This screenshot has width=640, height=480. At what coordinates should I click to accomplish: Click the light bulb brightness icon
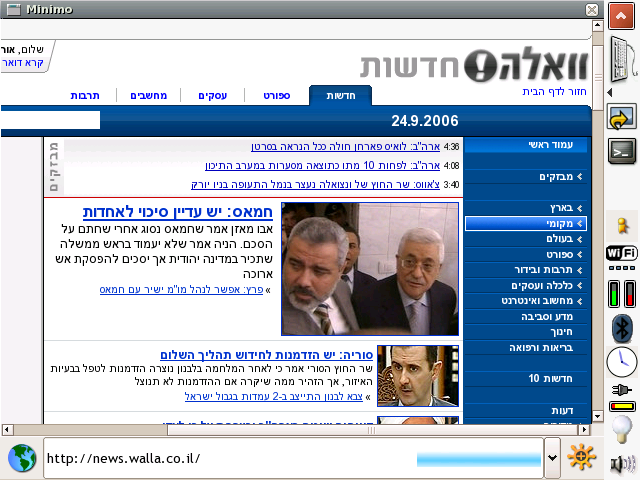622,430
